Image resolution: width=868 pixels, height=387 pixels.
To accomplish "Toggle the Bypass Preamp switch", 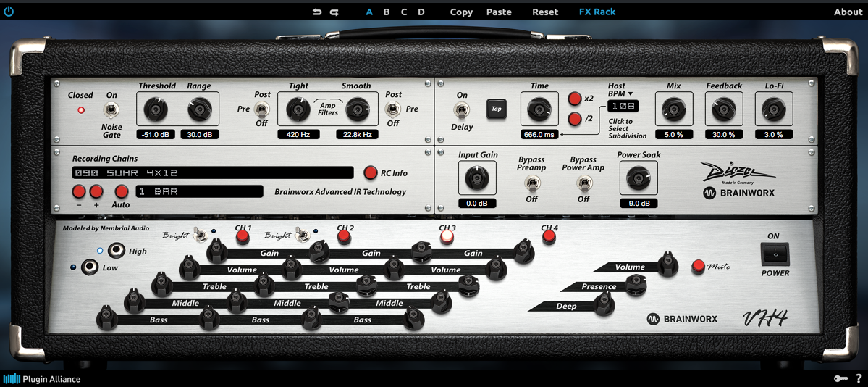I will point(531,182).
